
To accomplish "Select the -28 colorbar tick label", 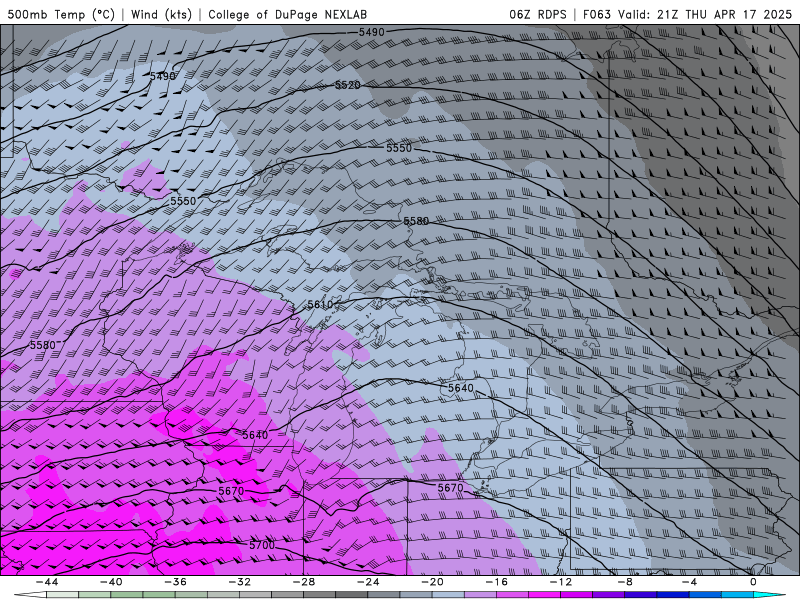I will tap(304, 582).
